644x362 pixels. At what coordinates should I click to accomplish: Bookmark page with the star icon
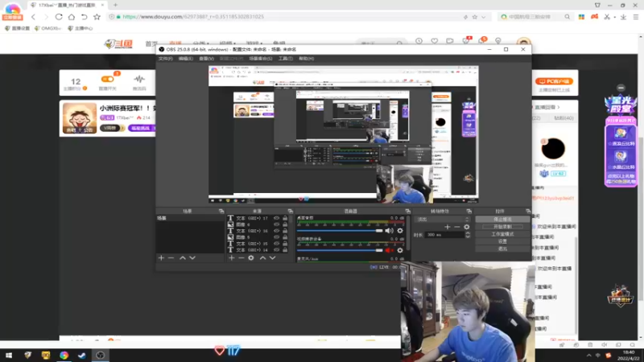97,17
